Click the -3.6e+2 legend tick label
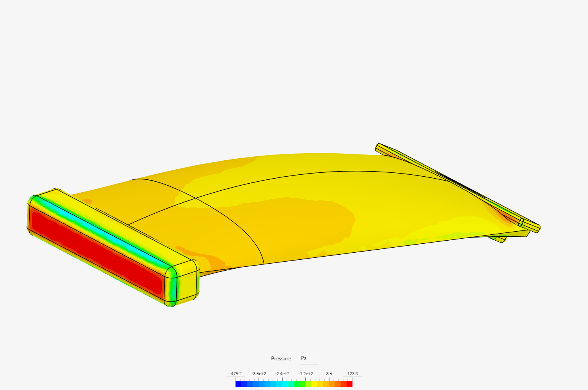Image resolution: width=588 pixels, height=390 pixels. [x=259, y=374]
